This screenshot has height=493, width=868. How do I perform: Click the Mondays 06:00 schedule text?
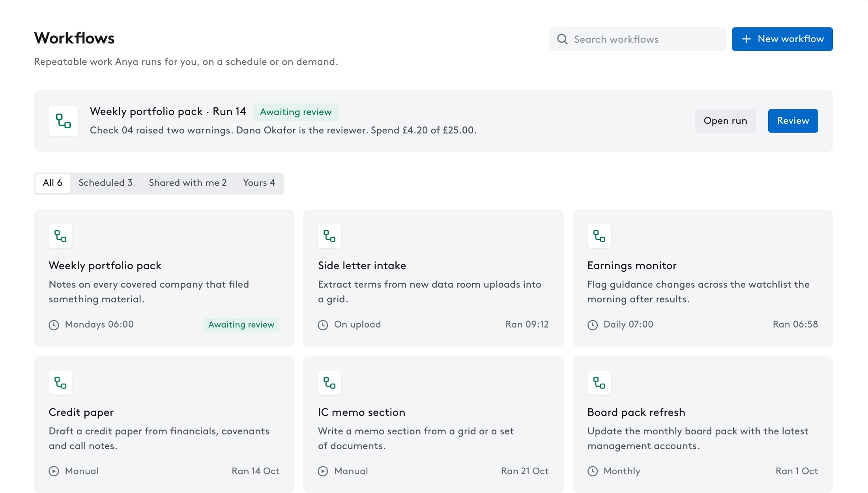[99, 325]
